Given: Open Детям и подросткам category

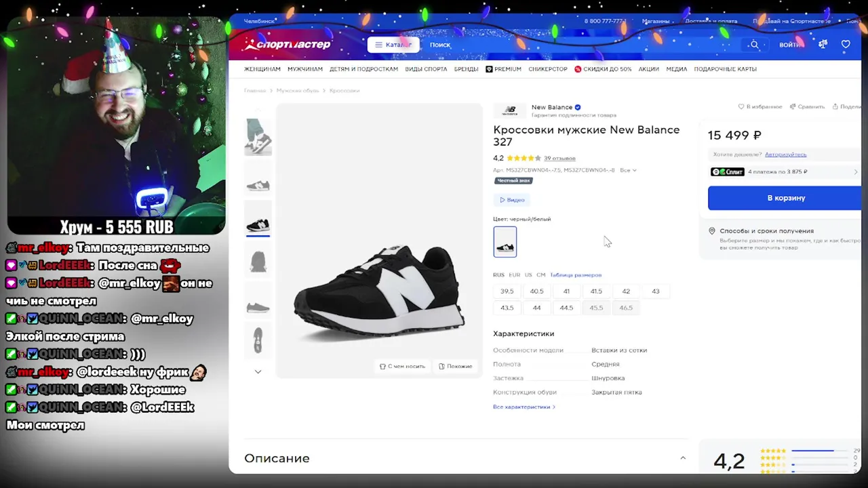Looking at the screenshot, I should tap(363, 69).
